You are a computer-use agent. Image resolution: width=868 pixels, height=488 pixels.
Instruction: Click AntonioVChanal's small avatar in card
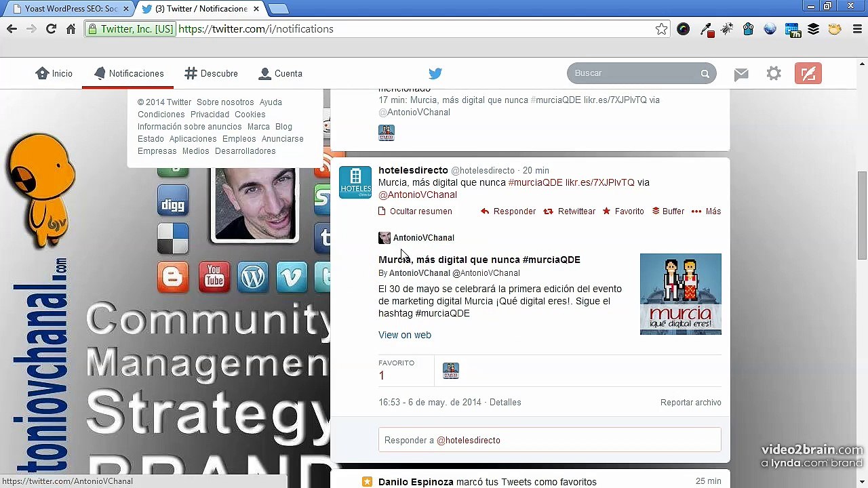point(384,238)
